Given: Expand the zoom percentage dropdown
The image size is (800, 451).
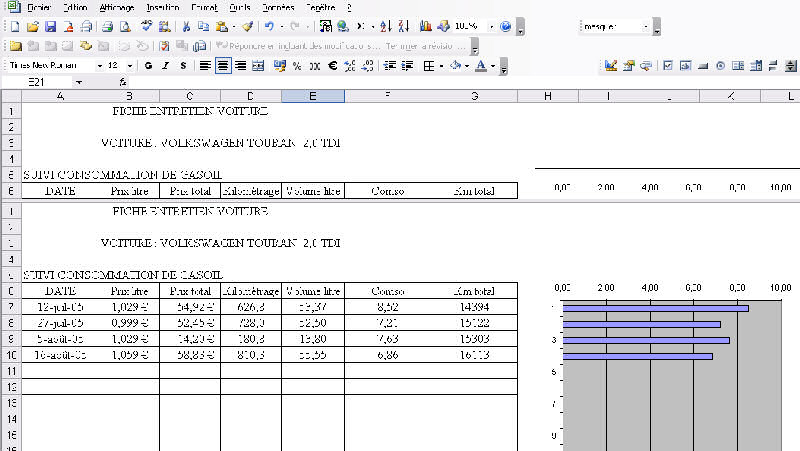Looking at the screenshot, I should point(491,26).
